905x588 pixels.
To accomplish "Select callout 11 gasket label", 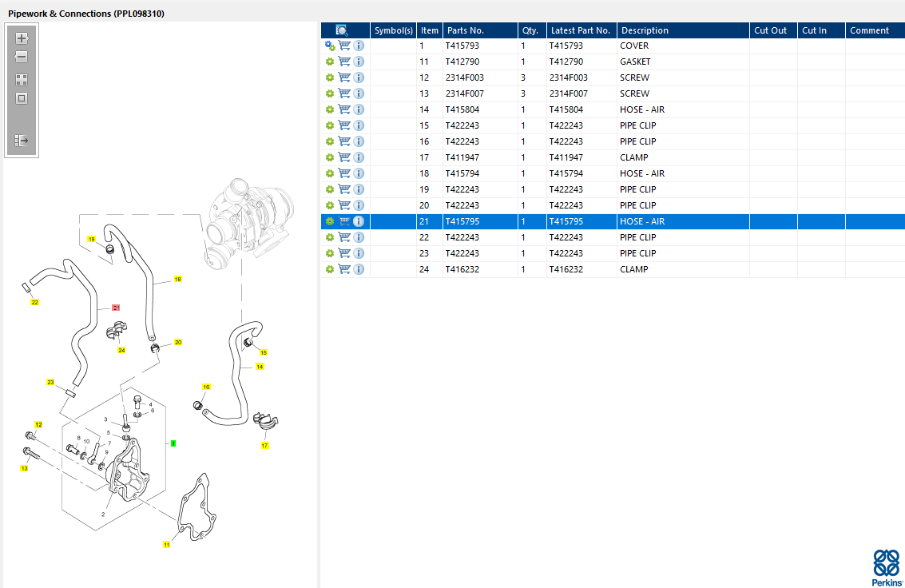I will point(166,545).
